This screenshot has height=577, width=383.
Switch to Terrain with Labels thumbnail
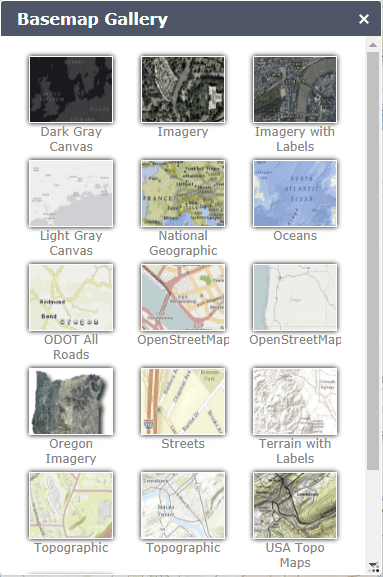pyautogui.click(x=295, y=401)
